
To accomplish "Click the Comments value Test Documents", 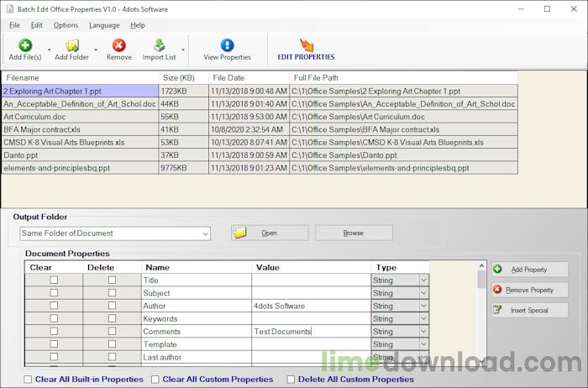I will [x=283, y=332].
